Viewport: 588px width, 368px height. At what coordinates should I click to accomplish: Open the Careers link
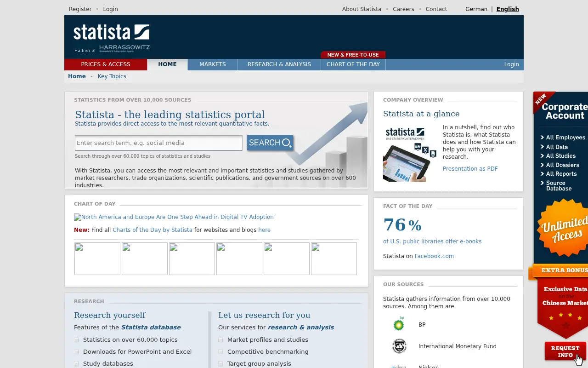click(x=403, y=9)
